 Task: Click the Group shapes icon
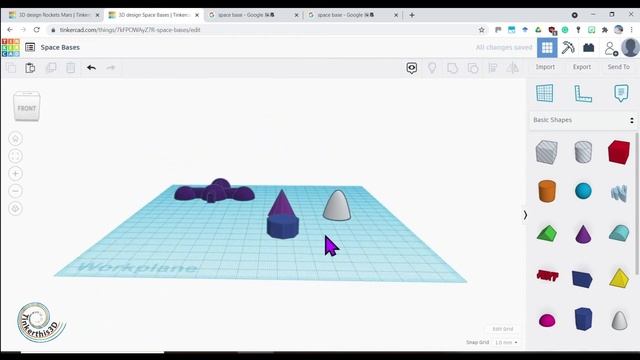click(x=452, y=68)
